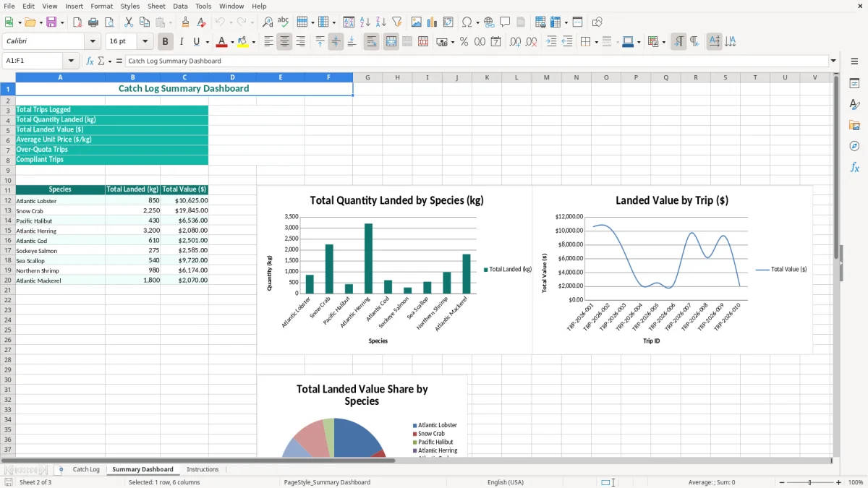Click PageStyle_Summary Dashboard in status bar
The image size is (868, 488).
pyautogui.click(x=327, y=482)
